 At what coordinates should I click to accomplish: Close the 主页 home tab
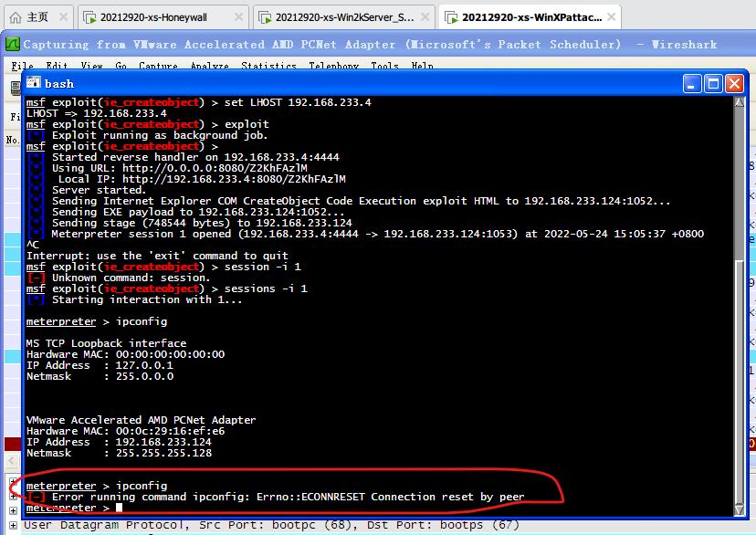click(x=63, y=17)
